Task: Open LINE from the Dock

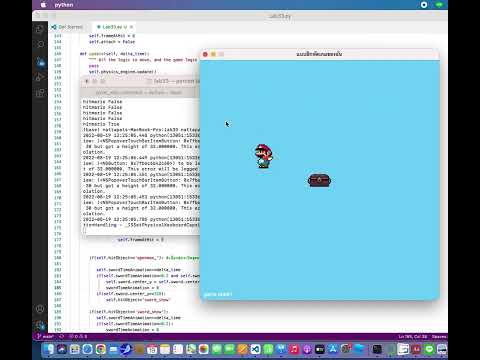Action: [x=430, y=349]
